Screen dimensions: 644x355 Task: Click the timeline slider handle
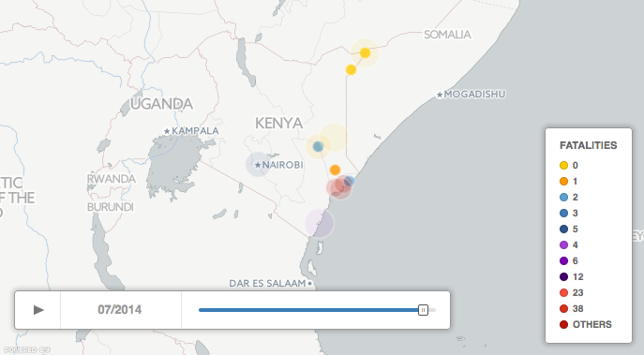coord(423,310)
